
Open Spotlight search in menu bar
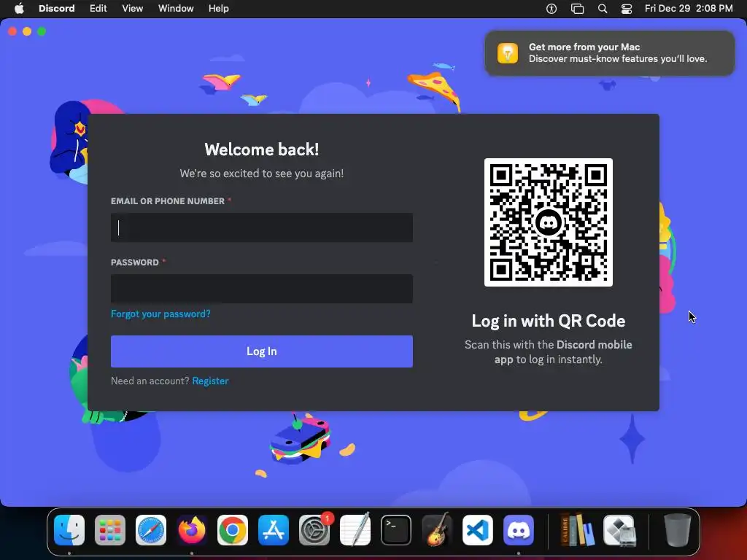click(603, 9)
